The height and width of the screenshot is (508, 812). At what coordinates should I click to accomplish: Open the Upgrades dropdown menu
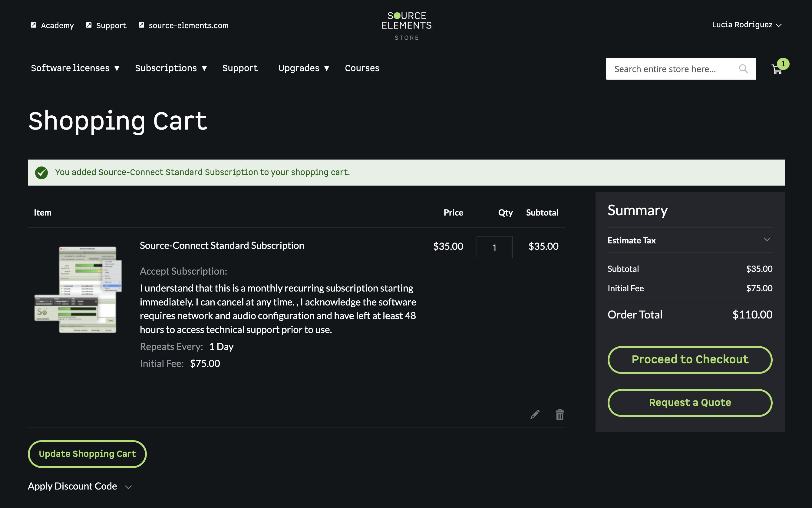pos(303,68)
